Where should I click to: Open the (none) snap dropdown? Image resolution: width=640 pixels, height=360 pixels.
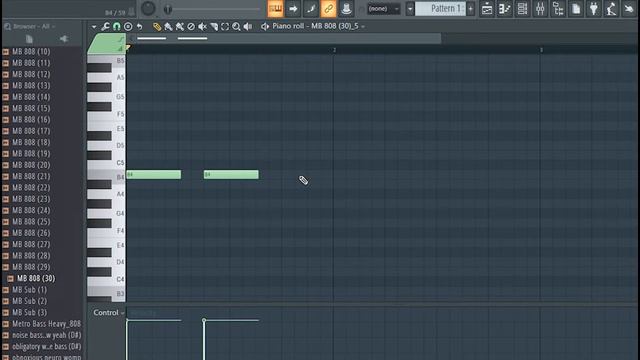(384, 9)
